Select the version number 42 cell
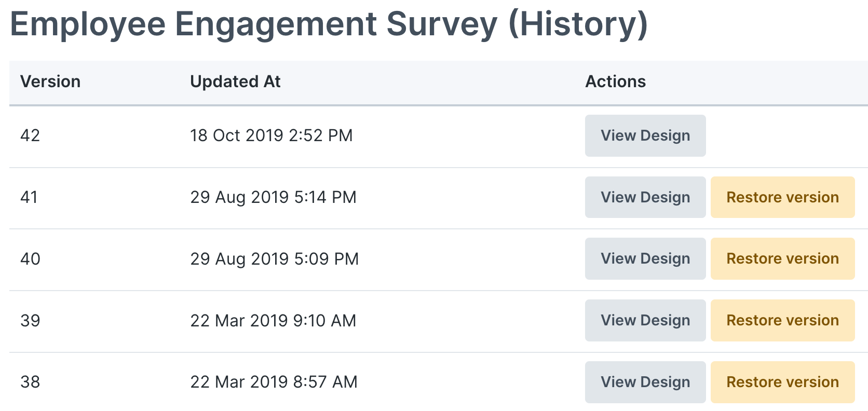 [x=30, y=135]
